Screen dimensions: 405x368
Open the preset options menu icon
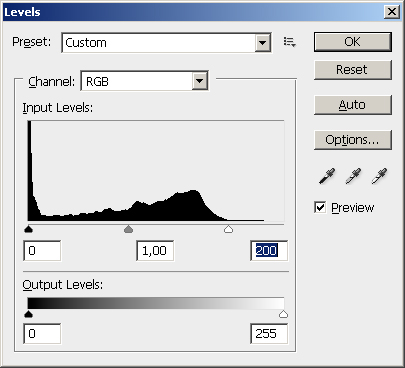click(x=289, y=42)
